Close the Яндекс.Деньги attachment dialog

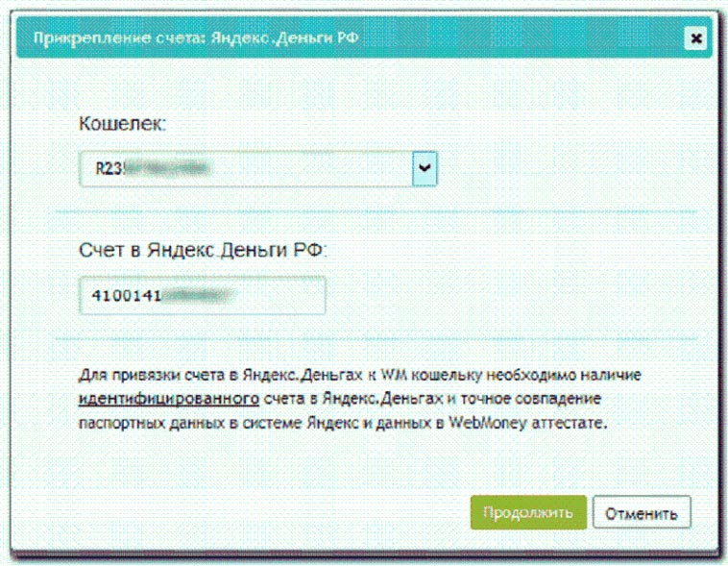point(695,38)
